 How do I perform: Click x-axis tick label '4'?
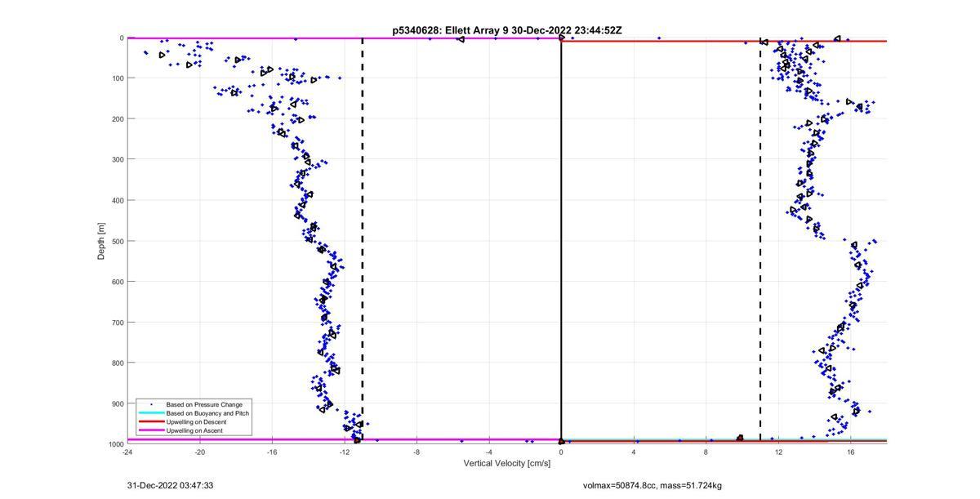click(x=634, y=452)
